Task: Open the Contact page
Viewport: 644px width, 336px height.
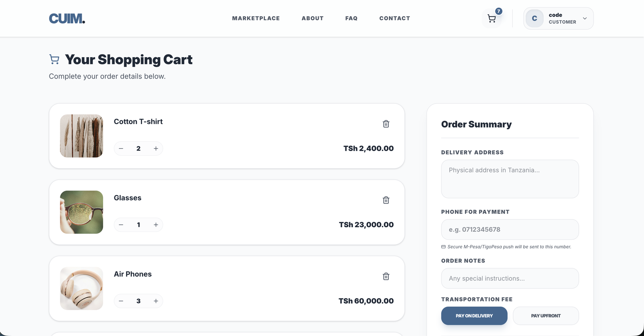Action: point(395,19)
